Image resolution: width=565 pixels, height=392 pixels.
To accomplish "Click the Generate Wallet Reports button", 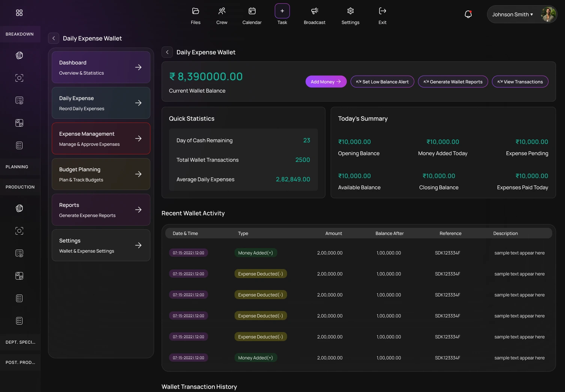I will [x=453, y=81].
